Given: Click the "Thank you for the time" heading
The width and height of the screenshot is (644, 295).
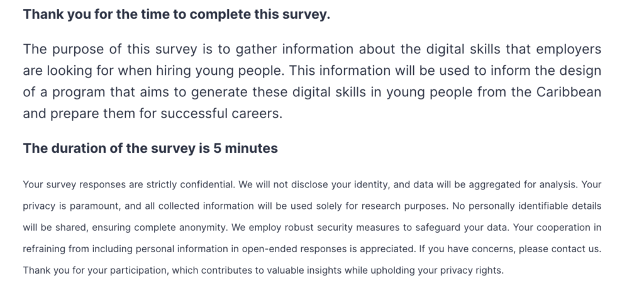Looking at the screenshot, I should pos(176,15).
